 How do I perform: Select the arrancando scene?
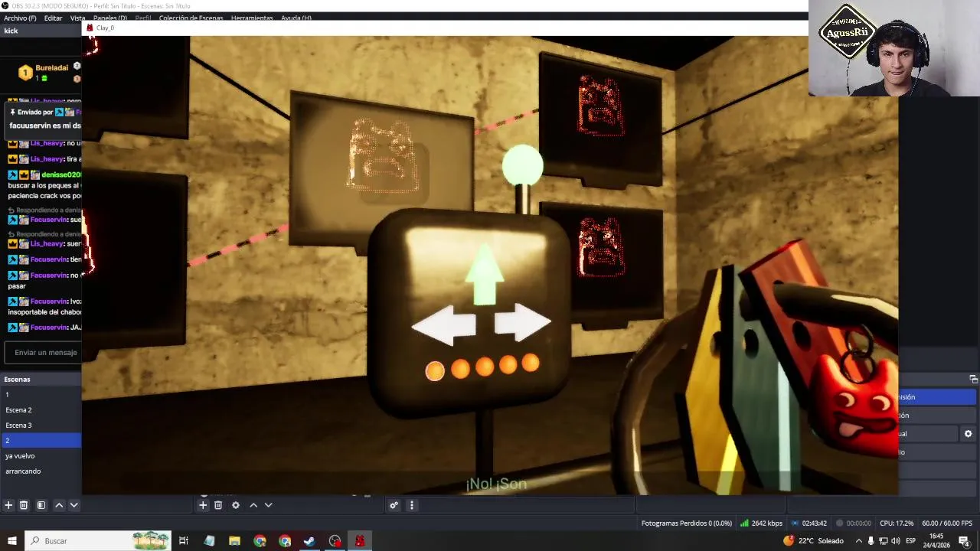coord(41,471)
